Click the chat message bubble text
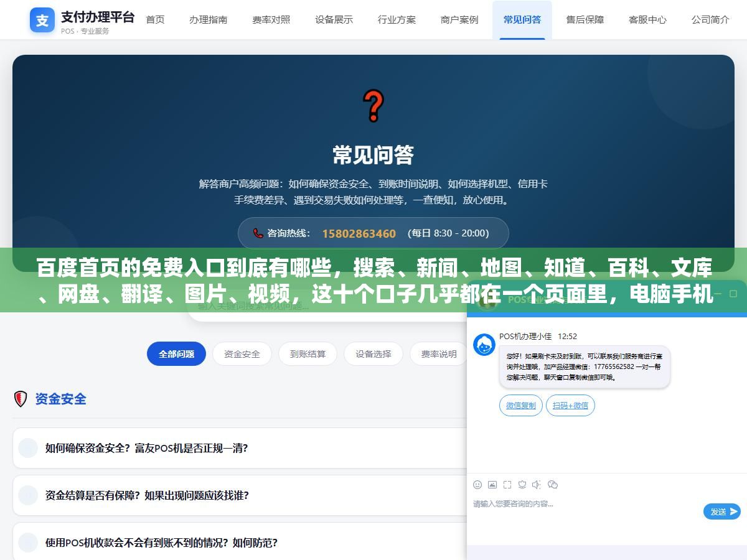The height and width of the screenshot is (560, 747). click(584, 367)
